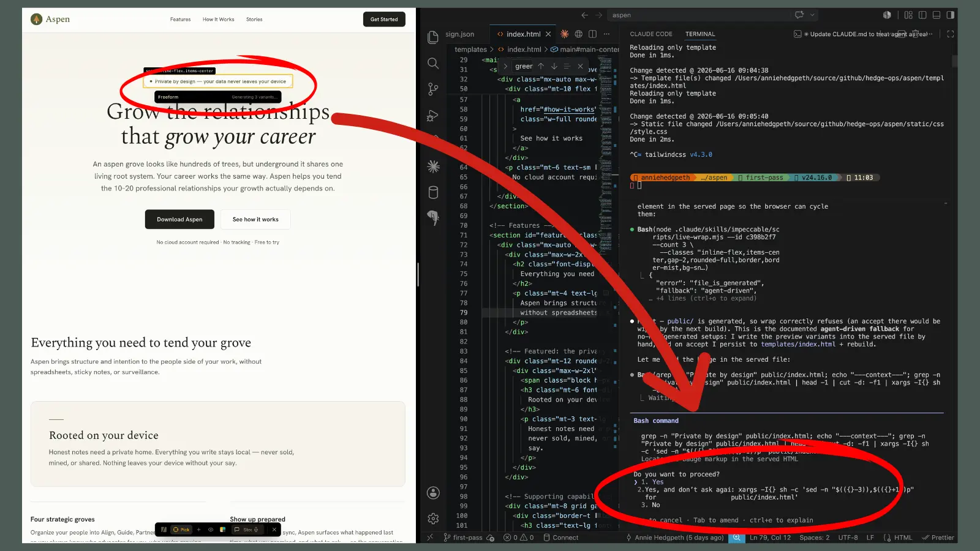
Task: Open the Manage gear icon
Action: tap(433, 519)
